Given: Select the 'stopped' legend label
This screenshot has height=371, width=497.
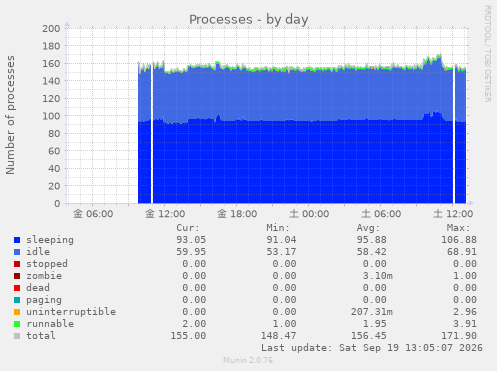Looking at the screenshot, I should [47, 264].
